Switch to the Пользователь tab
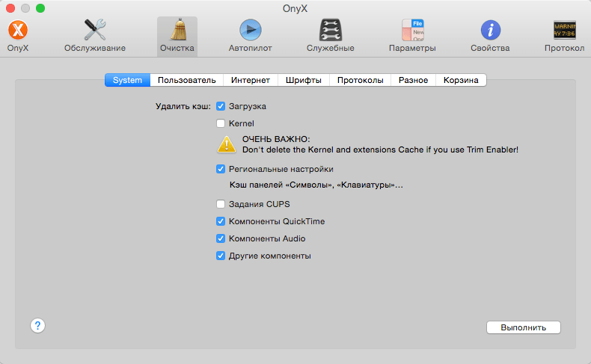The image size is (591, 364). click(186, 80)
